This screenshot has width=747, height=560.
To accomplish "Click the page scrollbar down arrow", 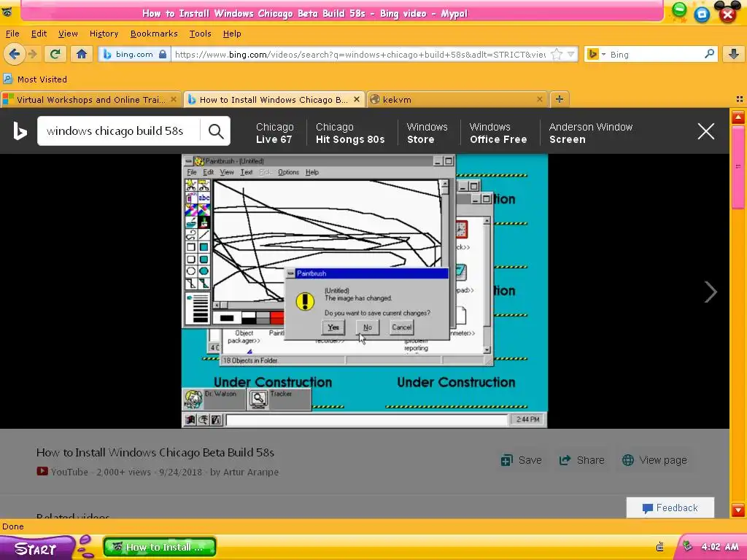I will coord(738,510).
